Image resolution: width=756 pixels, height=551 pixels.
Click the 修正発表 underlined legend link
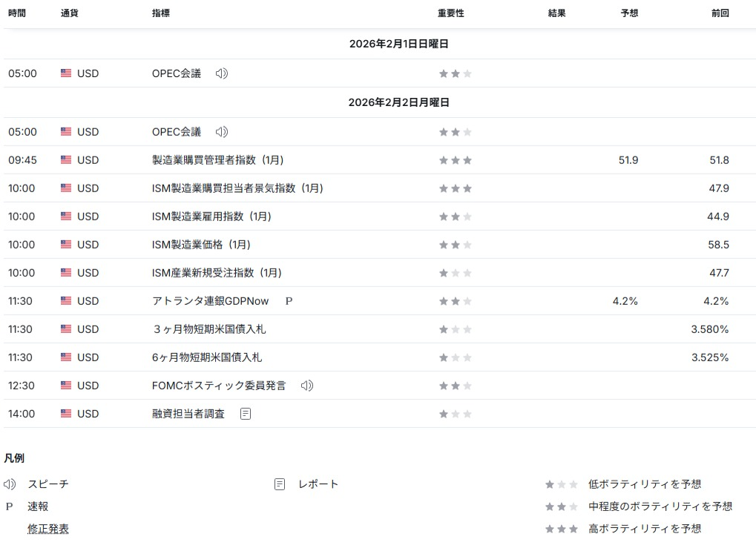click(x=48, y=529)
